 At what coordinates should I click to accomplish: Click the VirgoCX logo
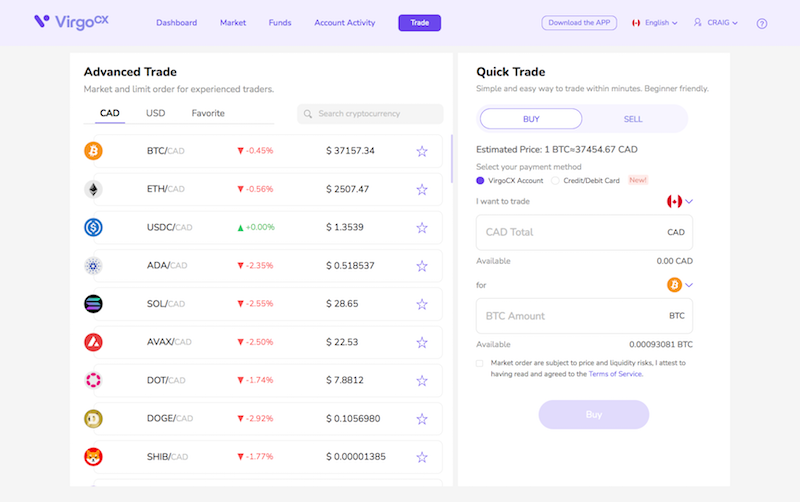(71, 21)
